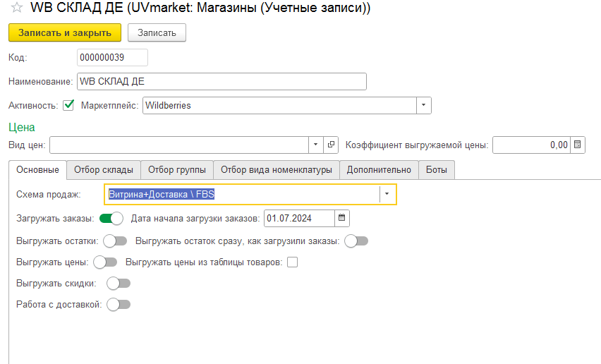Expand the 'Схема продаж' dropdown arrow

tap(387, 194)
